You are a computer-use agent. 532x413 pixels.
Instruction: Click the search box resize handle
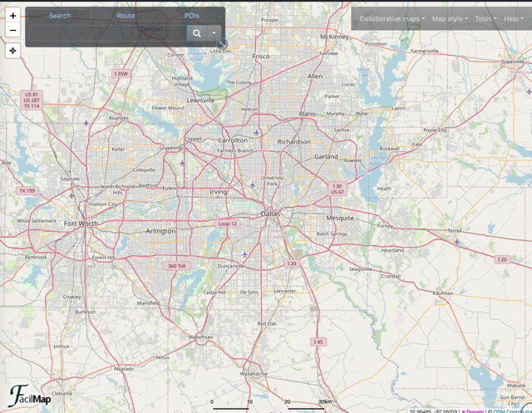click(222, 44)
